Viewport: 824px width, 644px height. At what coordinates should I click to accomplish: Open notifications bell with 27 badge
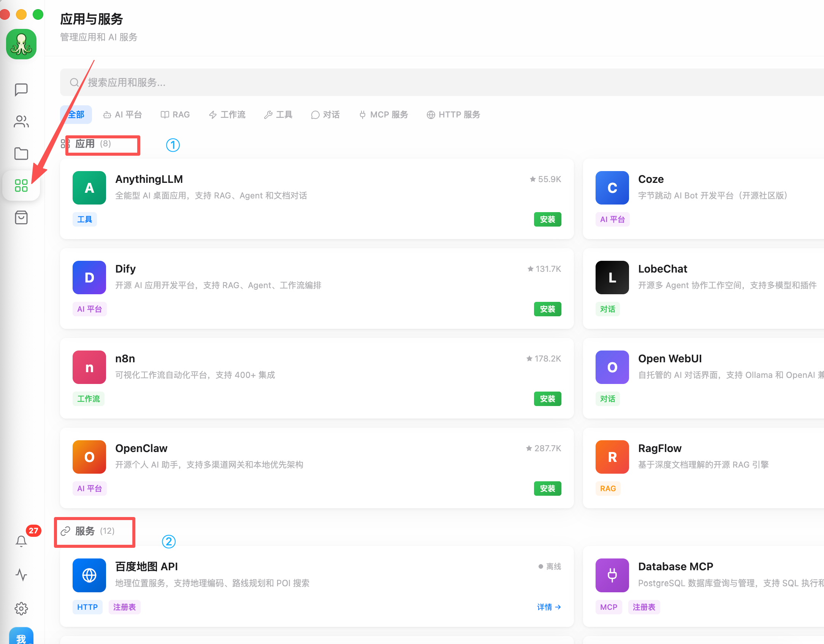click(x=21, y=541)
